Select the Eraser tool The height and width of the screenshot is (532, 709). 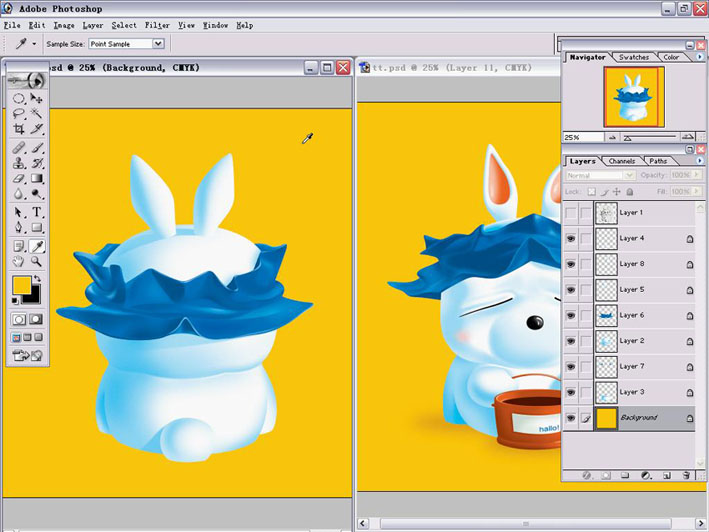19,179
